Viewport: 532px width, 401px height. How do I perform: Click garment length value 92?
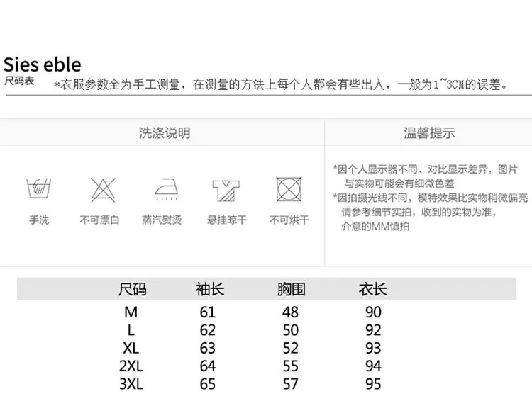point(373,330)
